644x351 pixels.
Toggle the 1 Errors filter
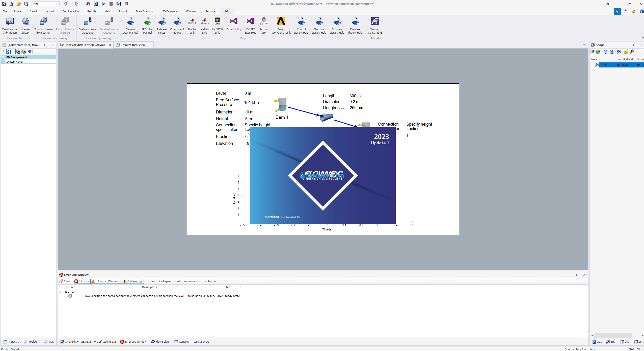point(82,281)
